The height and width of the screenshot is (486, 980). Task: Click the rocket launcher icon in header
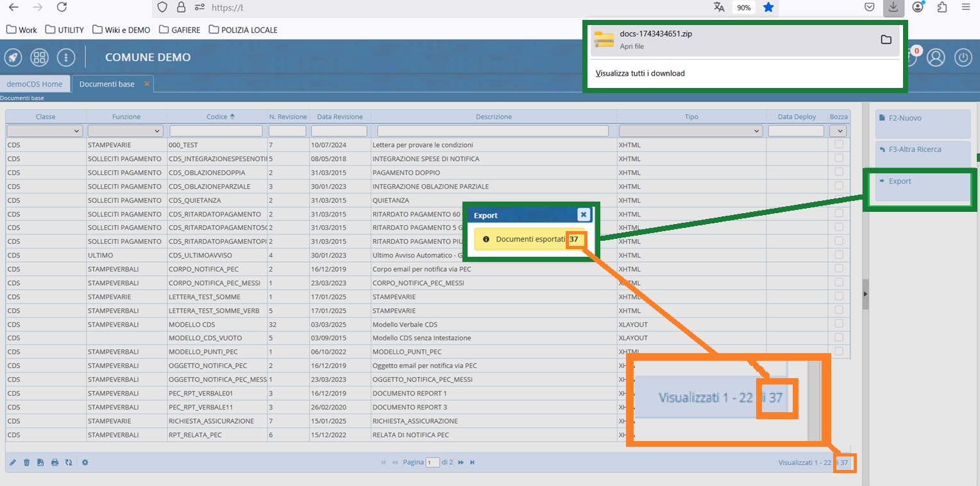(13, 57)
